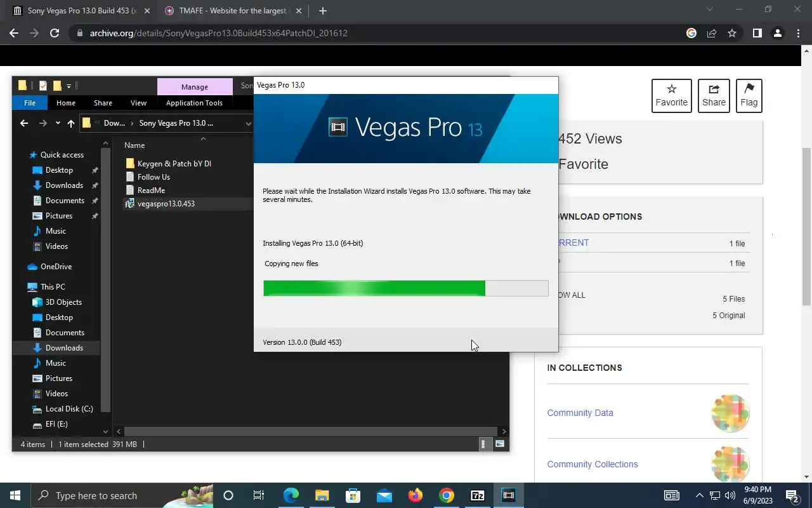This screenshot has width=812, height=508.
Task: Bookmark this page with the star icon
Action: tap(732, 33)
